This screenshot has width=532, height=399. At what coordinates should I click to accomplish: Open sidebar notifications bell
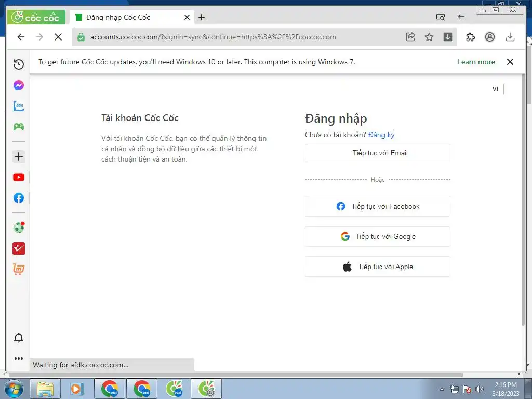point(19,338)
